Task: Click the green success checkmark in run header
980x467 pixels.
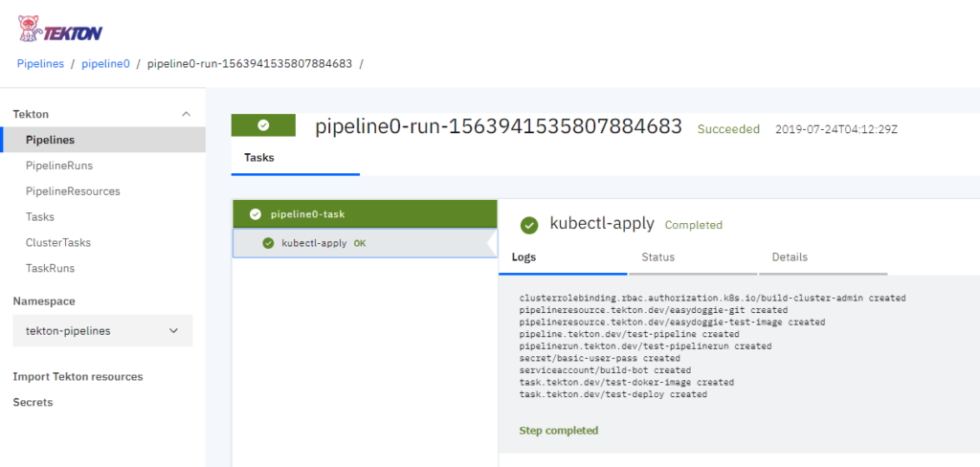Action: click(263, 125)
